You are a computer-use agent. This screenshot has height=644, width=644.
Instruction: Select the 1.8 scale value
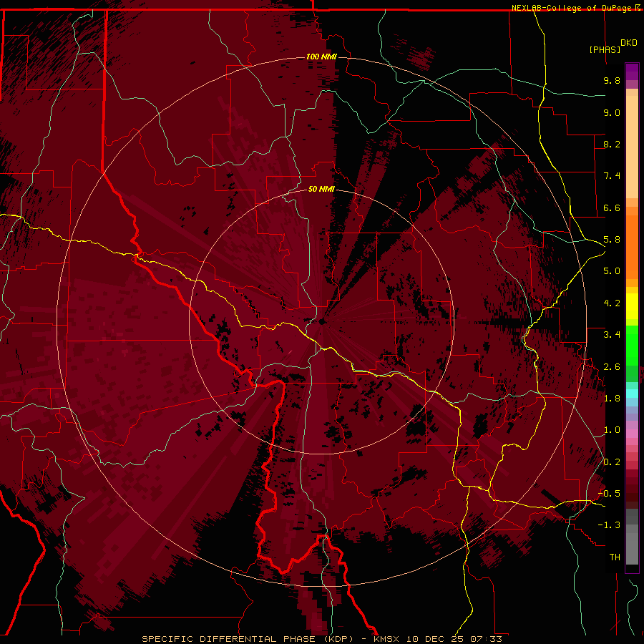coord(612,399)
